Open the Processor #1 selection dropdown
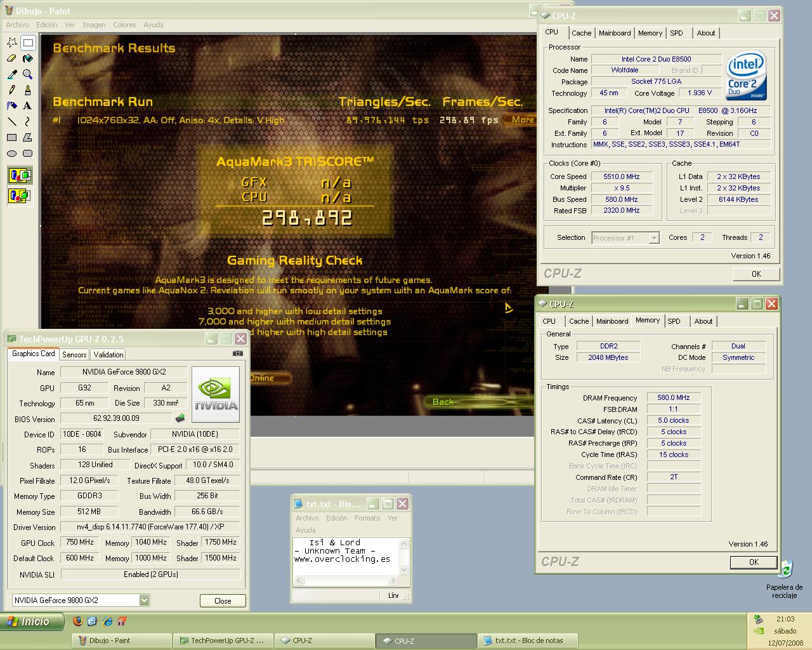812x650 pixels. (x=654, y=238)
